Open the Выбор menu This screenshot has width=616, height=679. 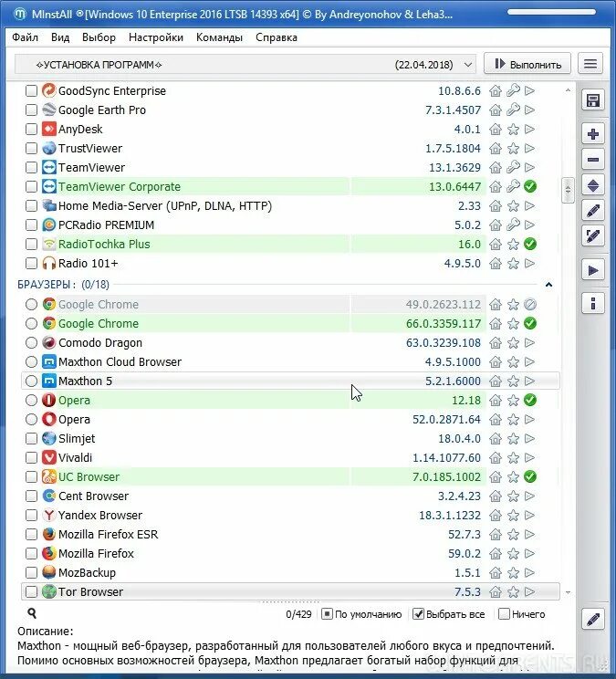[99, 37]
